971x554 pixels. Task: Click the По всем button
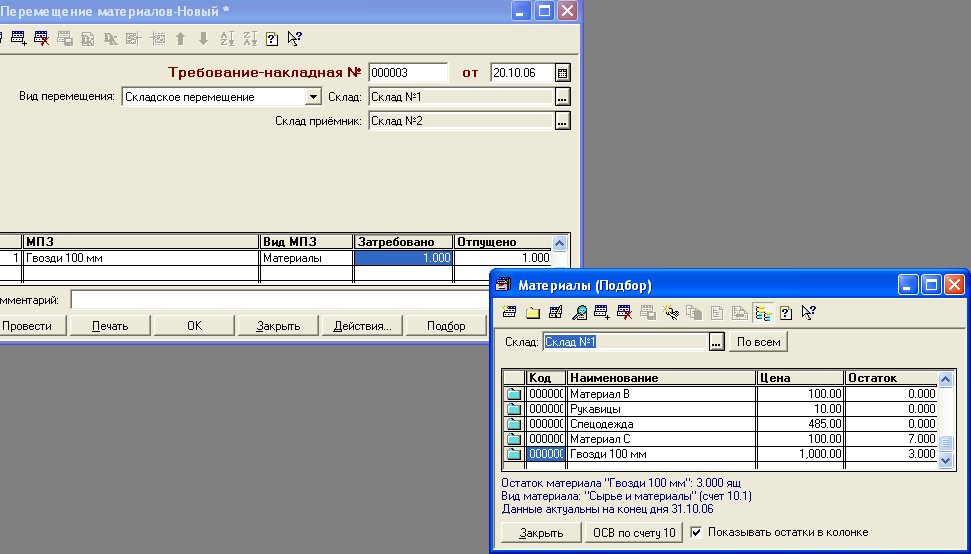[759, 342]
